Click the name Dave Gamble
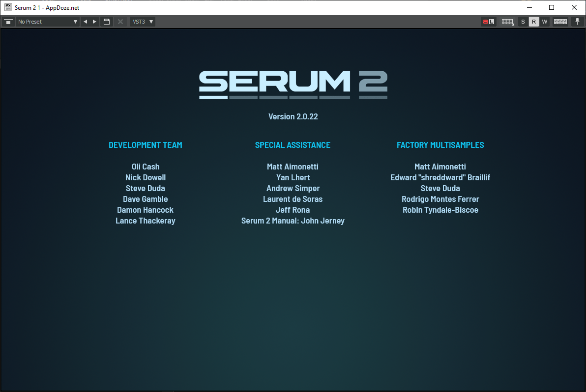 point(146,199)
